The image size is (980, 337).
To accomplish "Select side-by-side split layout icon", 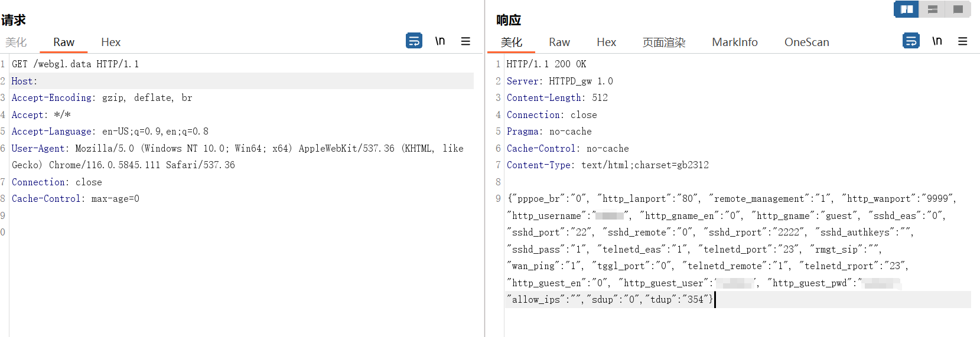I will point(907,9).
